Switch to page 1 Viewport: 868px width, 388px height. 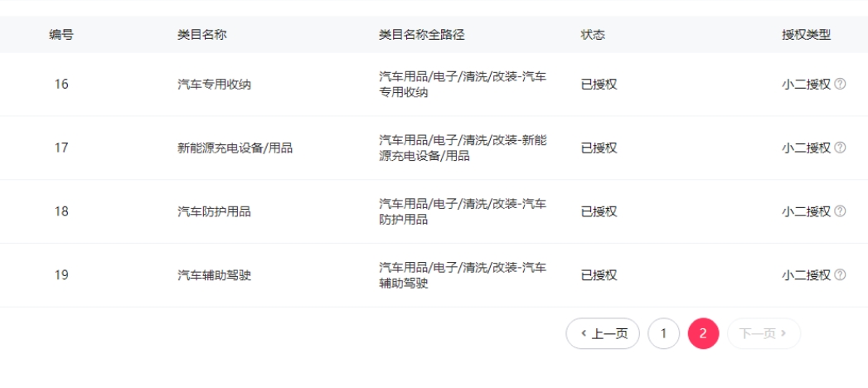663,333
